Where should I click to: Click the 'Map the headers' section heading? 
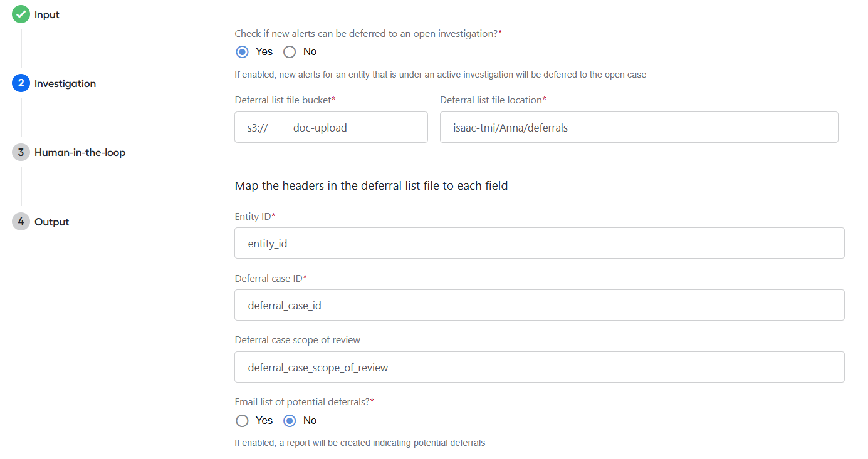[371, 186]
